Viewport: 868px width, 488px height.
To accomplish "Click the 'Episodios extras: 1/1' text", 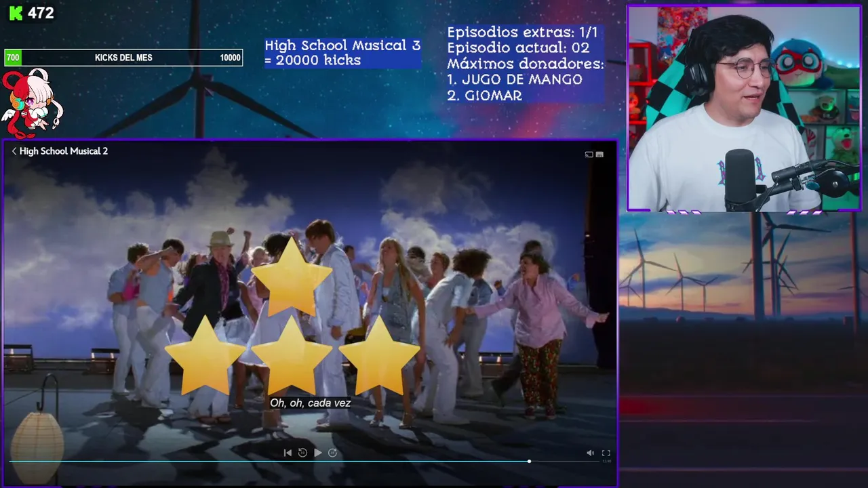I will pos(523,32).
